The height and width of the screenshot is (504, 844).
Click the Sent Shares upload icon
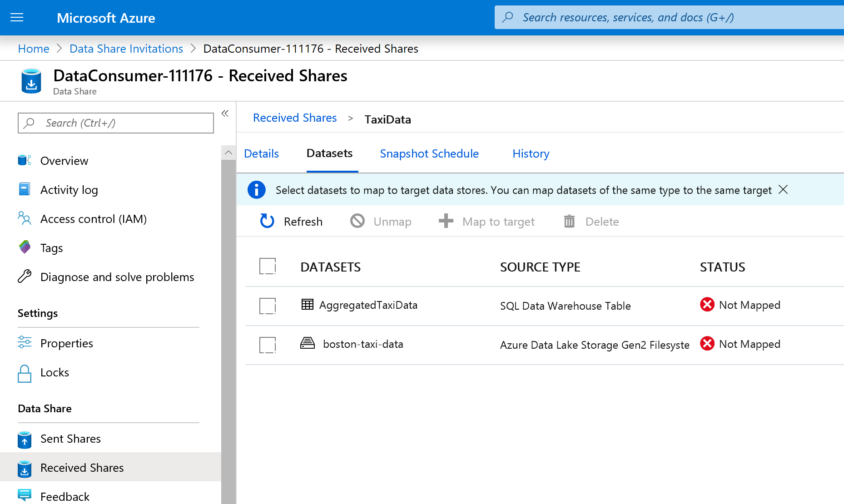point(25,440)
